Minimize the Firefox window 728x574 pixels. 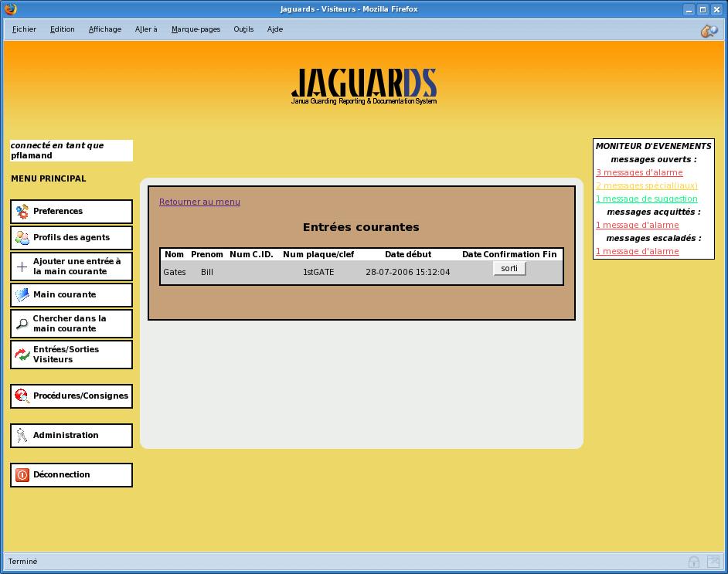[689, 10]
